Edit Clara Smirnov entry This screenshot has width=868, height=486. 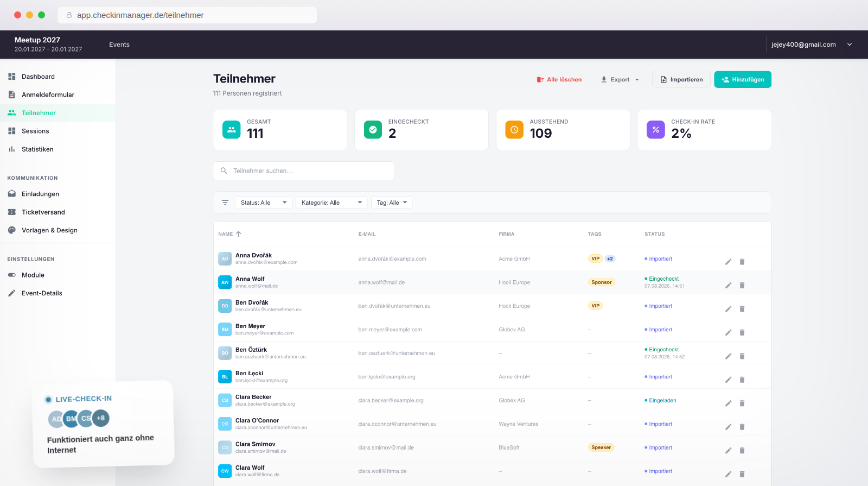click(729, 451)
